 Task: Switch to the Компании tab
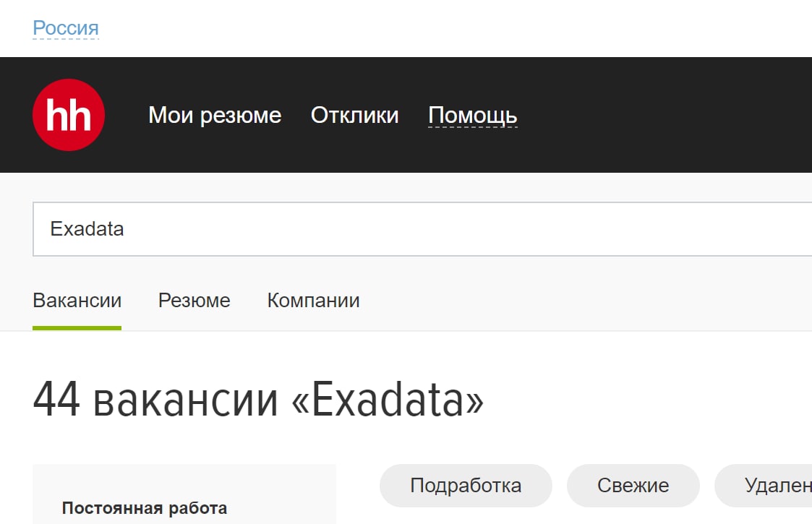point(313,301)
